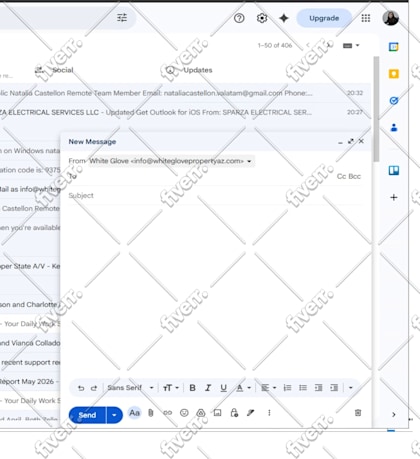Redo the edit in compose toolbar
The image size is (420, 459).
point(94,388)
